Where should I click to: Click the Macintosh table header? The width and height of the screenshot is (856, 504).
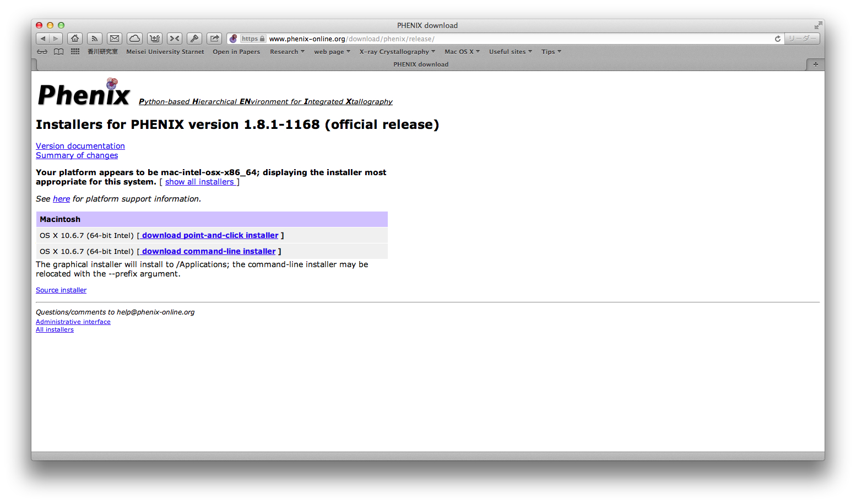click(212, 219)
